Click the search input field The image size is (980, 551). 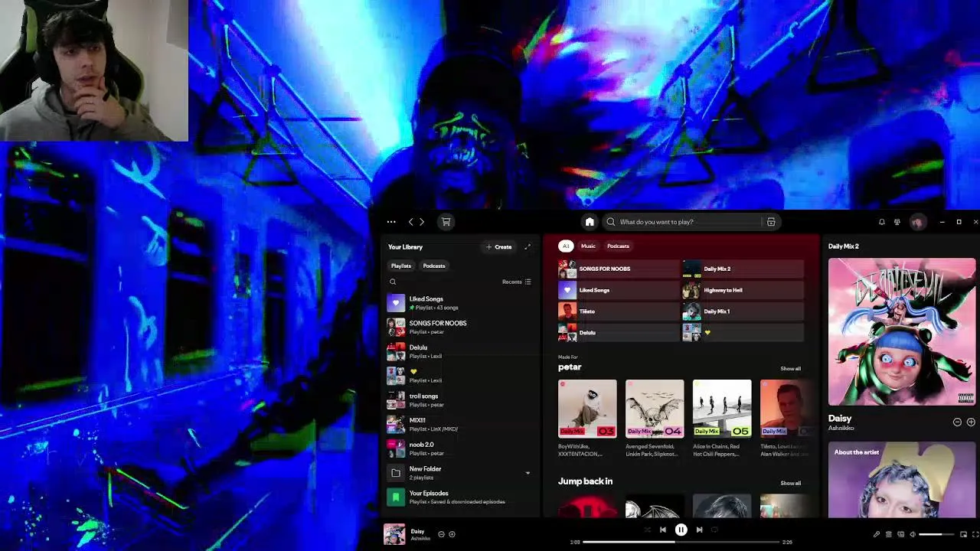(693, 222)
